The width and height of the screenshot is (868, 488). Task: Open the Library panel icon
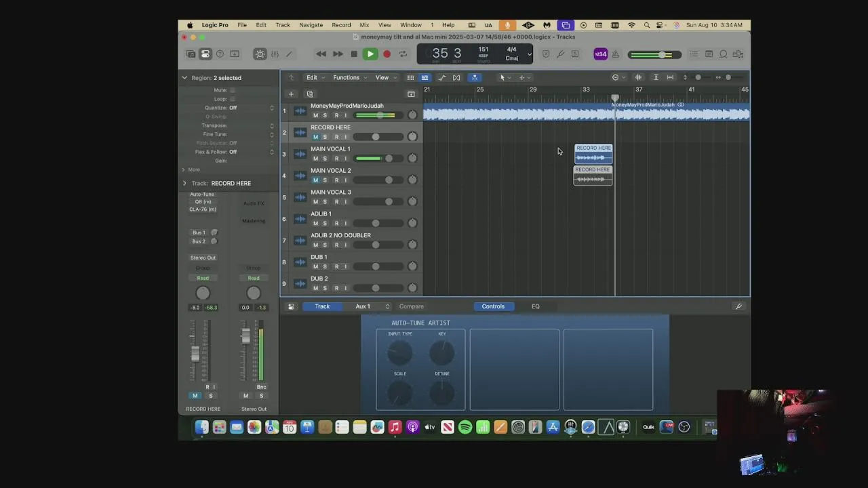click(191, 54)
